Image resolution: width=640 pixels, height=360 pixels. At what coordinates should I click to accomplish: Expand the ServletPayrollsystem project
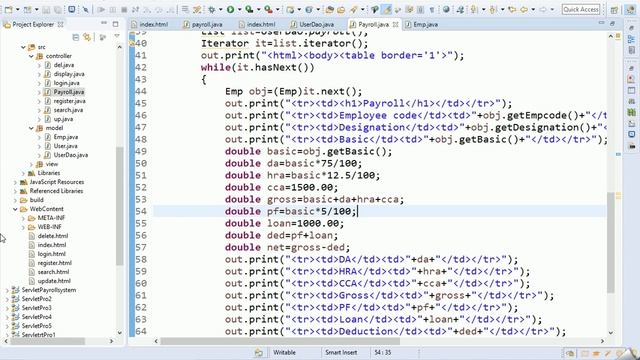coord(7,290)
